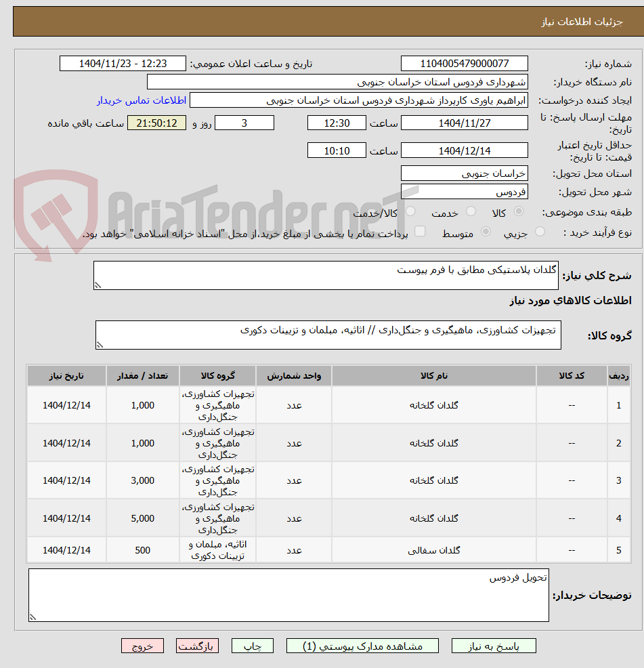The width and height of the screenshot is (644, 668).
Task: Click resize handle of شرح کلی نیاز box
Action: point(98,285)
